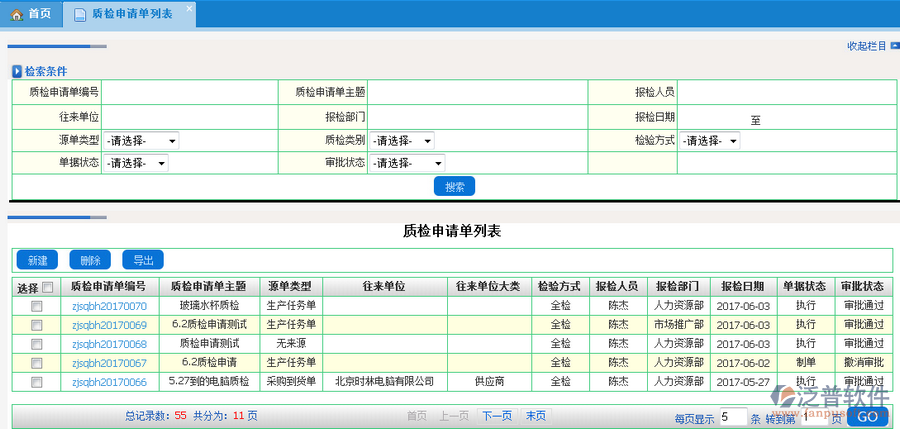
Task: Open the 源单类型 dropdown
Action: 141,142
